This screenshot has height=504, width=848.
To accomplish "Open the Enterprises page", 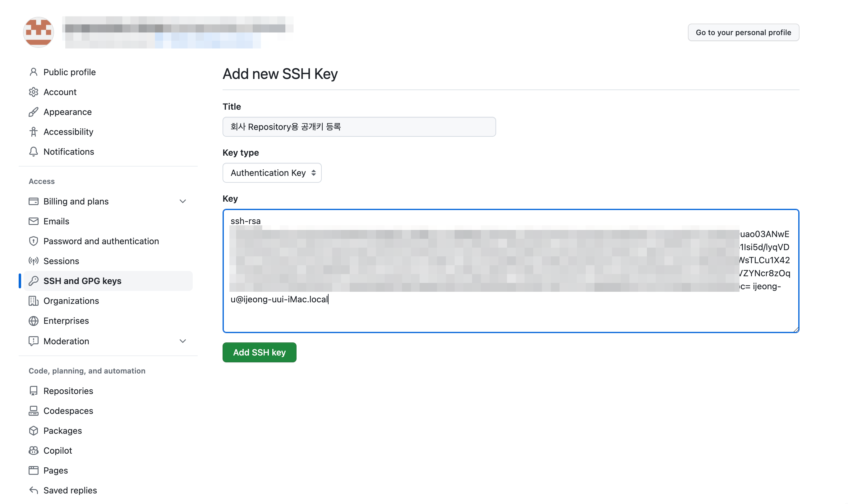I will tap(108, 321).
